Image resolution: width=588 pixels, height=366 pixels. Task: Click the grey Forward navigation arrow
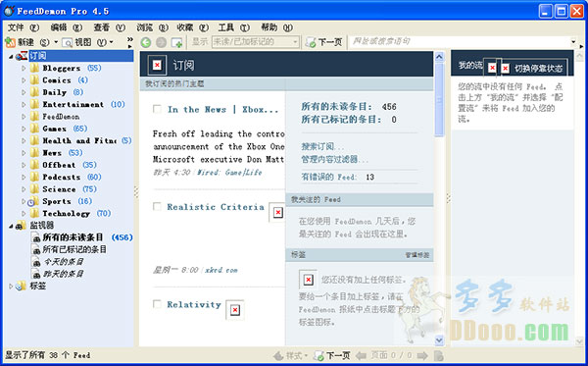click(x=162, y=42)
